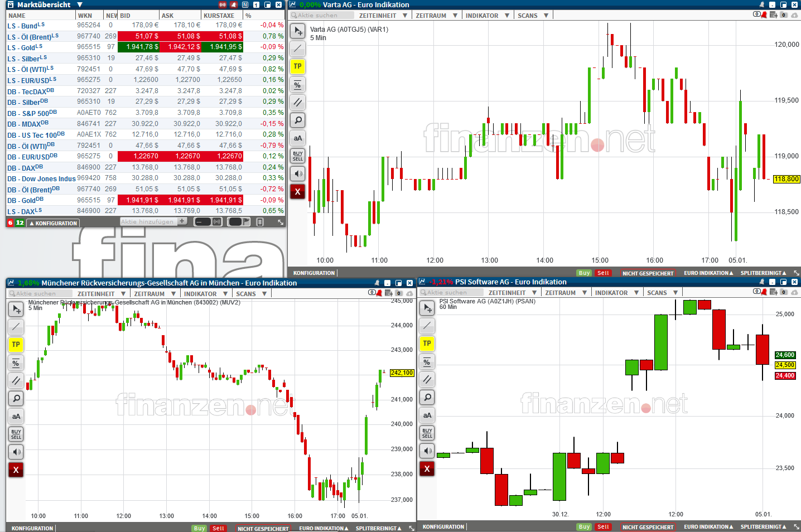
Task: Click red X delete drawings in Varta chart
Action: tap(298, 192)
